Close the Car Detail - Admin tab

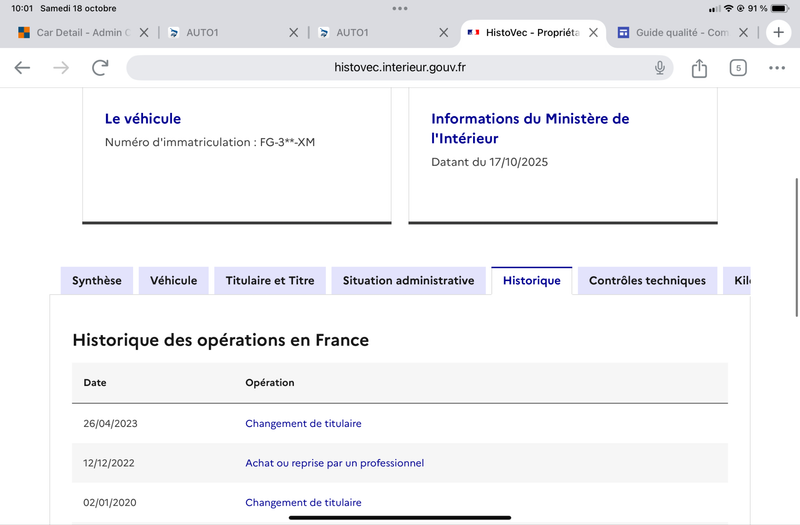[143, 32]
